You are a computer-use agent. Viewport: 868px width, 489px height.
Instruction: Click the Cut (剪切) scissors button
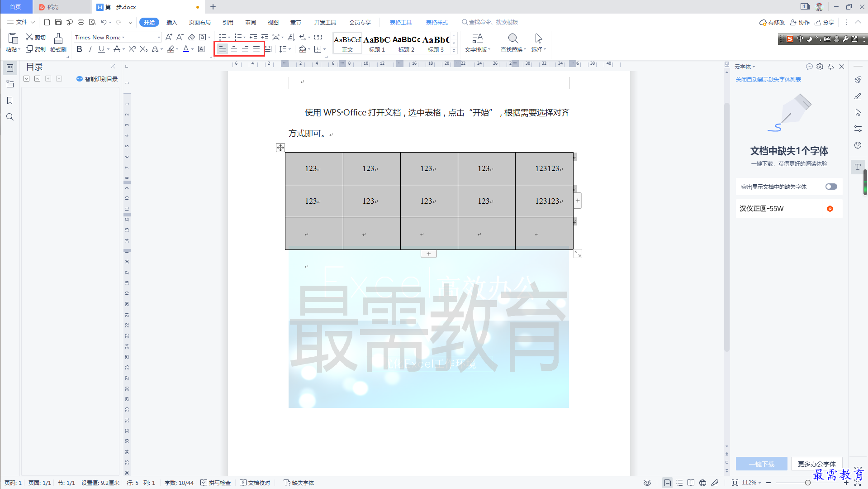36,37
